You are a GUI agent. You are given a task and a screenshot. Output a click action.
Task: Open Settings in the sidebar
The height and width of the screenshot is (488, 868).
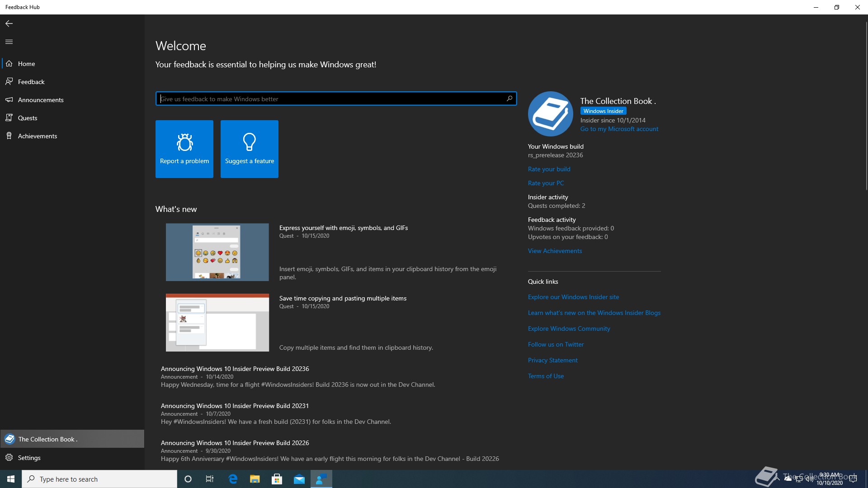(72, 458)
